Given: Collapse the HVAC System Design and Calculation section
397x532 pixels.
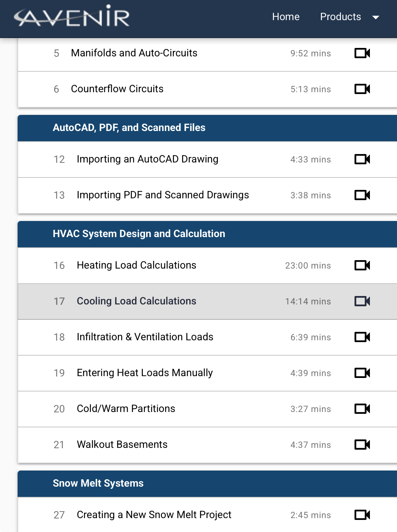Looking at the screenshot, I should (x=207, y=234).
